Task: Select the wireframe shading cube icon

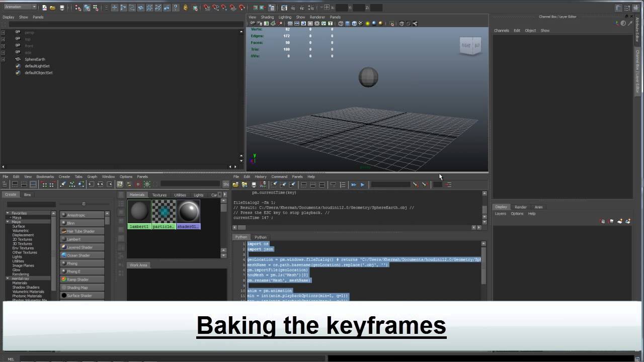Action: coord(341,23)
